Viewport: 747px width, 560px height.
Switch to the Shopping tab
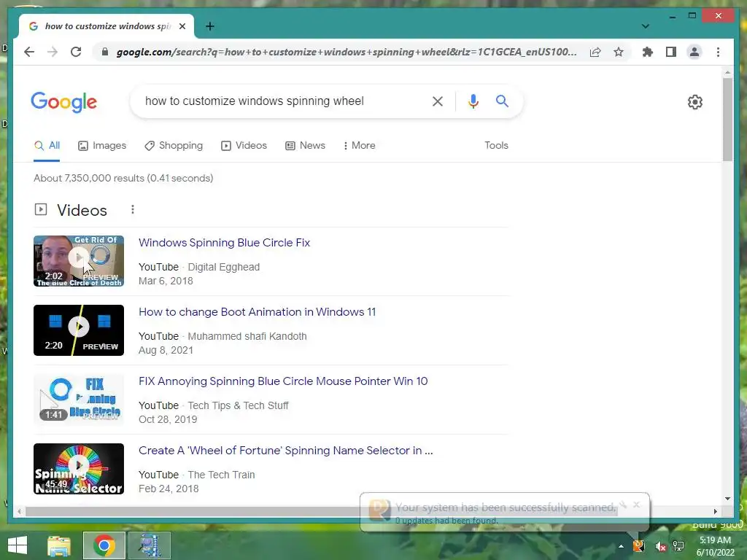click(174, 146)
